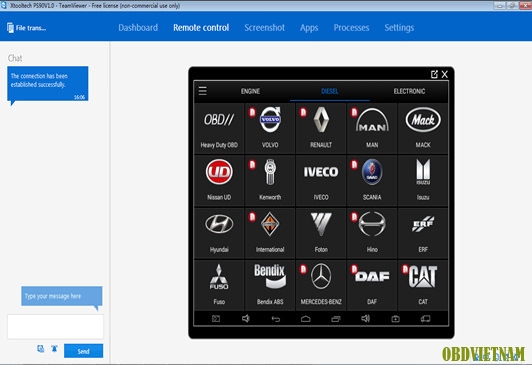This screenshot has width=532, height=365.
Task: Open the Bendix ABS tile
Action: (270, 285)
